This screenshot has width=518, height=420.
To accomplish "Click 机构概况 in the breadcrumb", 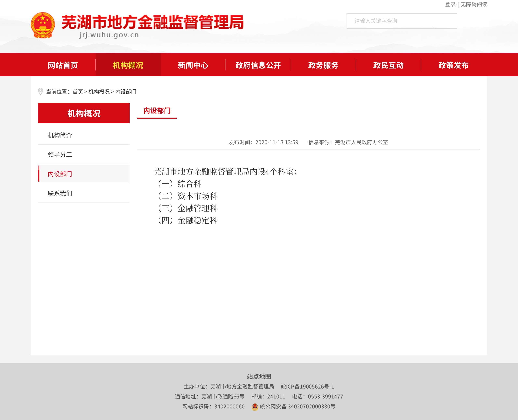I will pyautogui.click(x=99, y=92).
